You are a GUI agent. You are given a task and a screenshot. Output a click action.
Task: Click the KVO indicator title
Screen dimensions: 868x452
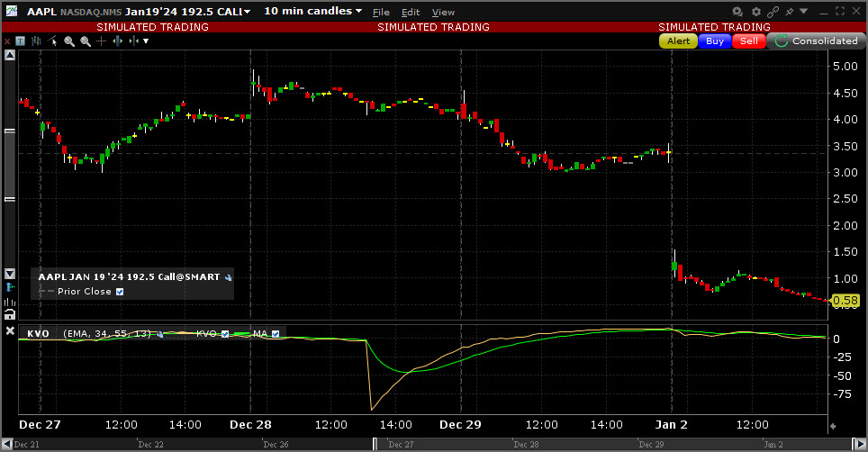[38, 334]
